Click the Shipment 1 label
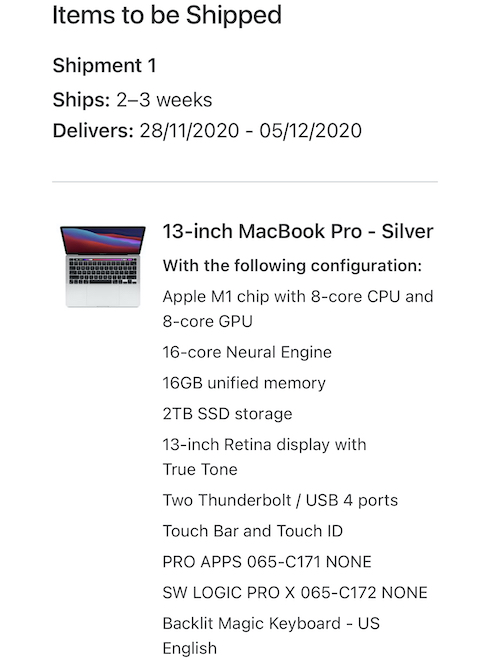This screenshot has height=661, width=490. click(105, 66)
